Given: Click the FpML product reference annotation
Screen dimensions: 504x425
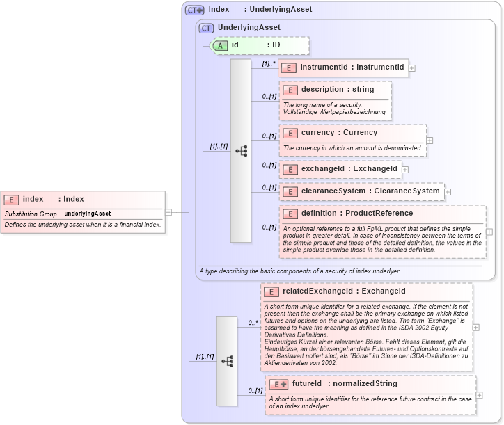Looking at the screenshot, I should (382, 239).
